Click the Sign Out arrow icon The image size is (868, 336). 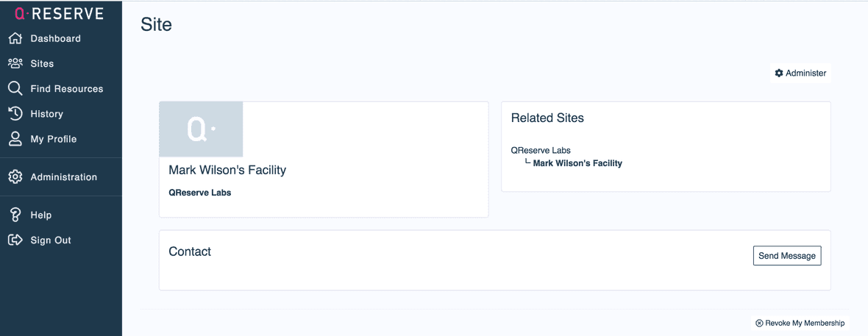[x=15, y=240]
